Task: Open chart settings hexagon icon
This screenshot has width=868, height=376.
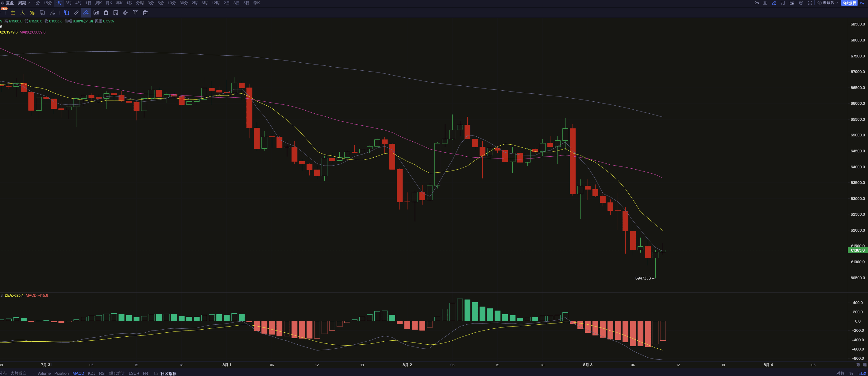Action: [801, 3]
